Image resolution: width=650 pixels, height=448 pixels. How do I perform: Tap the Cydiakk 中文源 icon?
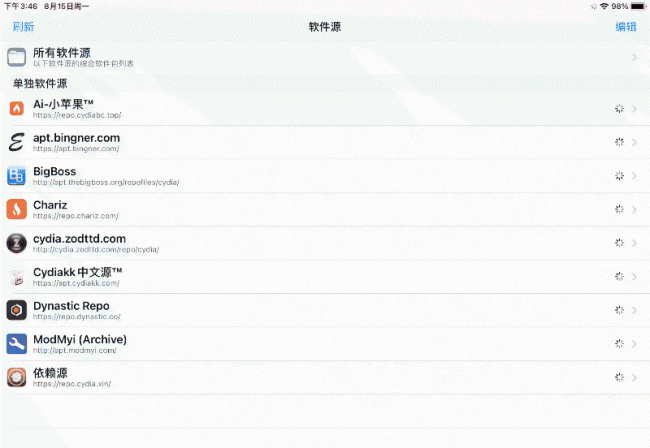coord(17,277)
